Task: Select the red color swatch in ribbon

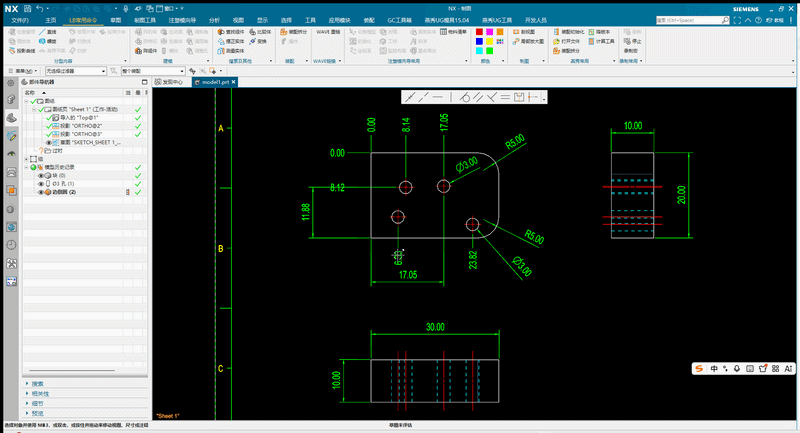Action: 479,32
